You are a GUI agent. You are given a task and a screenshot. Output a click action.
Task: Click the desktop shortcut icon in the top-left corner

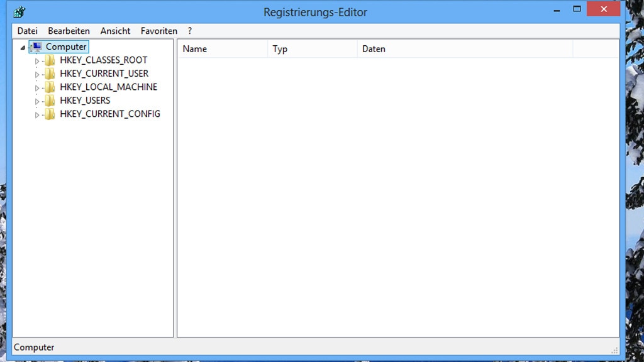pyautogui.click(x=21, y=11)
